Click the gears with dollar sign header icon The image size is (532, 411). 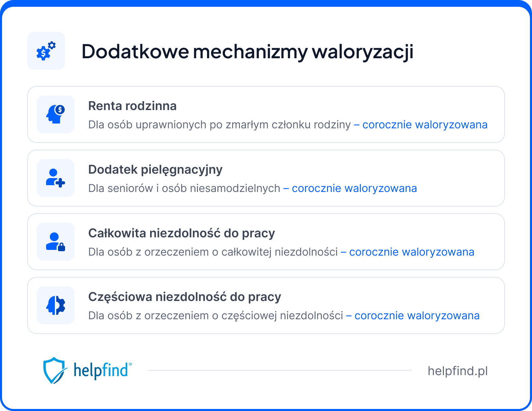point(46,51)
